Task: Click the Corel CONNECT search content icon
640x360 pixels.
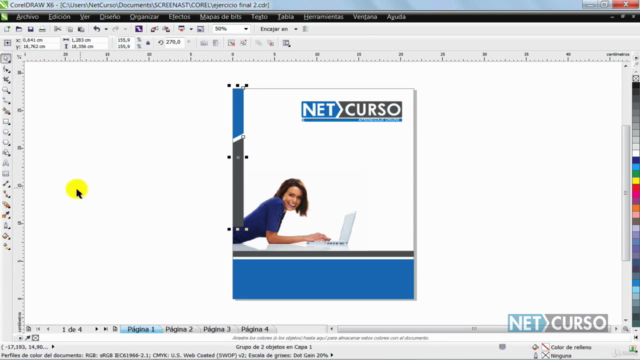Action: [x=139, y=29]
